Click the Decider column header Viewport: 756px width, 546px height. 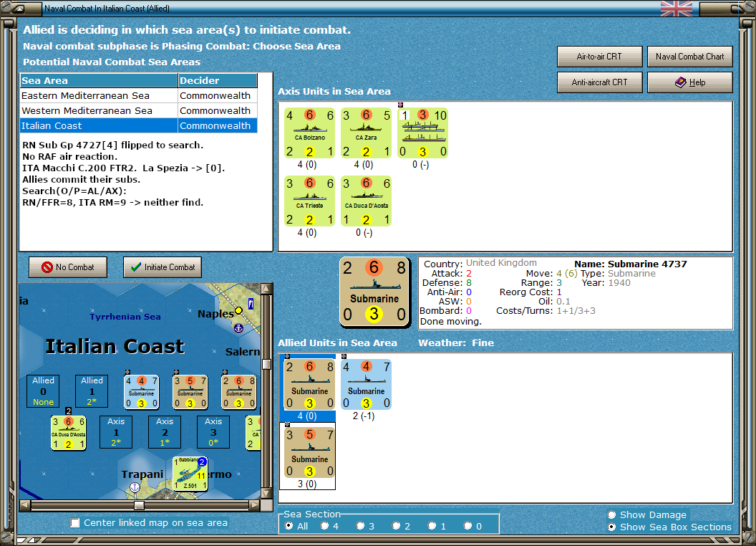tap(218, 81)
